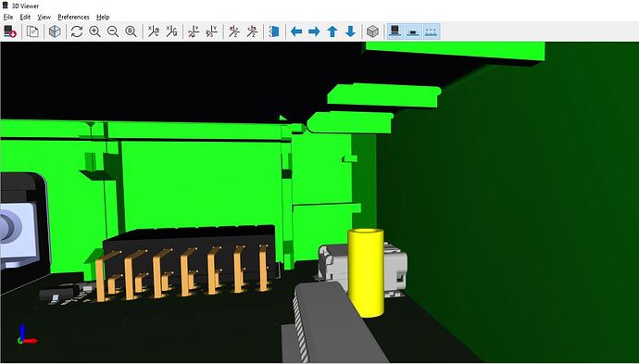Move the board left with the blue arrow

click(296, 31)
